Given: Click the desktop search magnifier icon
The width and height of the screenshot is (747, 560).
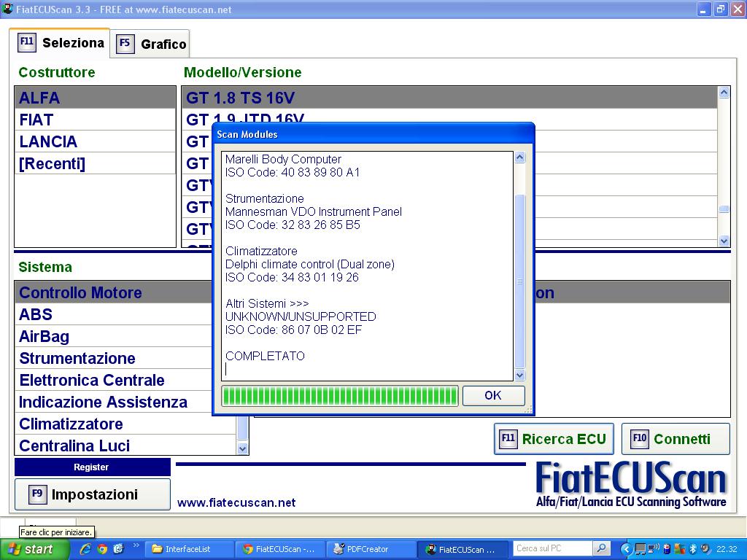Looking at the screenshot, I should pos(602,548).
